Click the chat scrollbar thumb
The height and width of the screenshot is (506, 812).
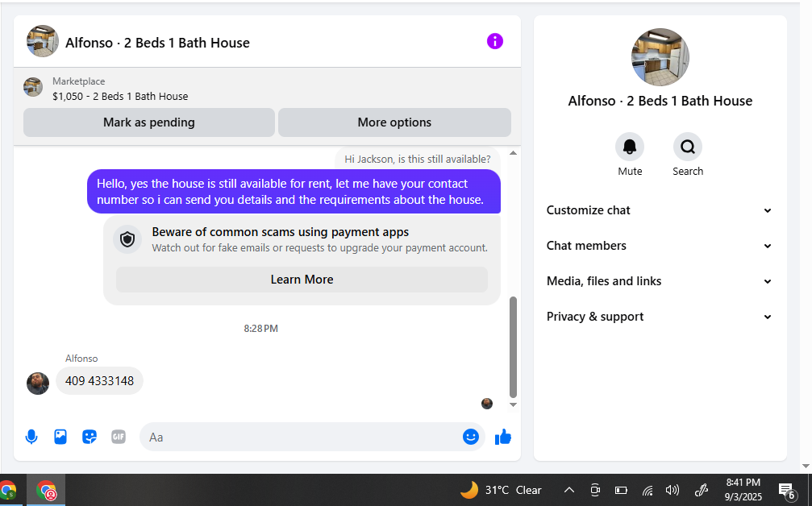click(513, 346)
